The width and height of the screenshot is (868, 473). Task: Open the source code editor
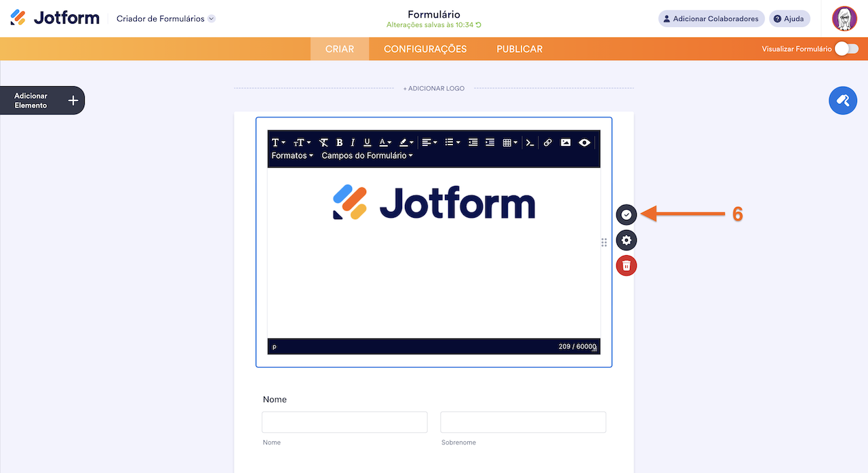point(530,143)
